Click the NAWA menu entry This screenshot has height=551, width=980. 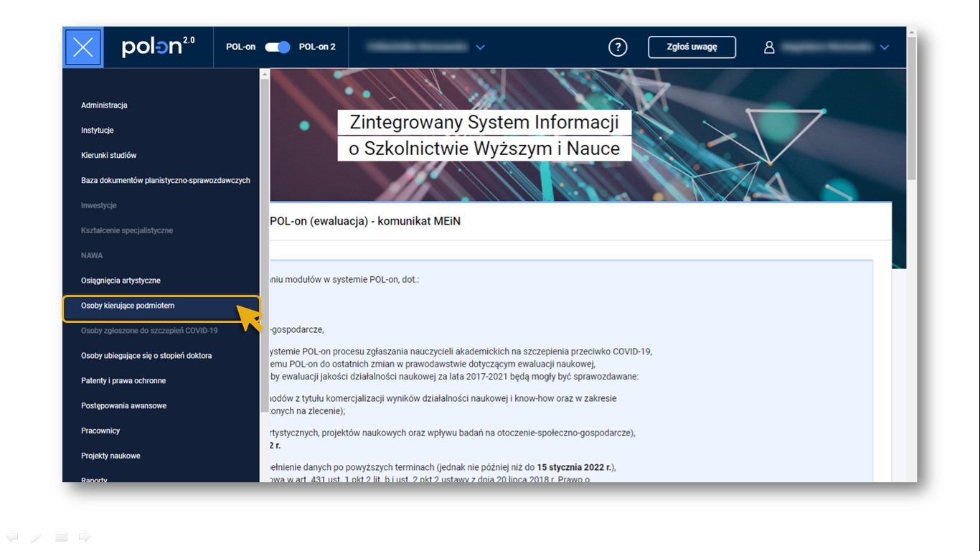point(92,255)
